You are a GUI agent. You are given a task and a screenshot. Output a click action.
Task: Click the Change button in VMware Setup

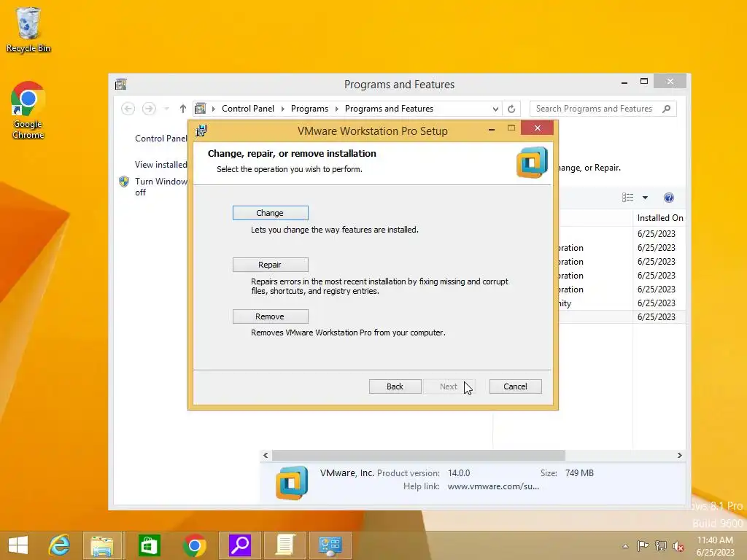(x=270, y=213)
